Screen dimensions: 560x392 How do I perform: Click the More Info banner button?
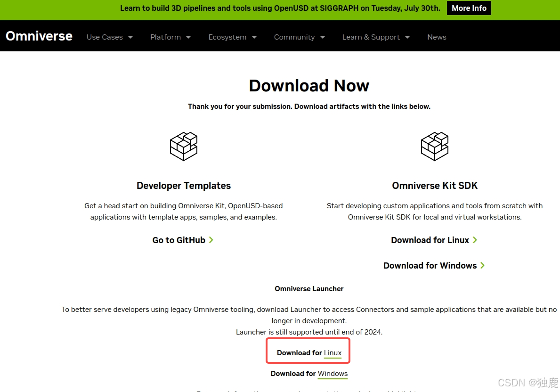(x=469, y=8)
